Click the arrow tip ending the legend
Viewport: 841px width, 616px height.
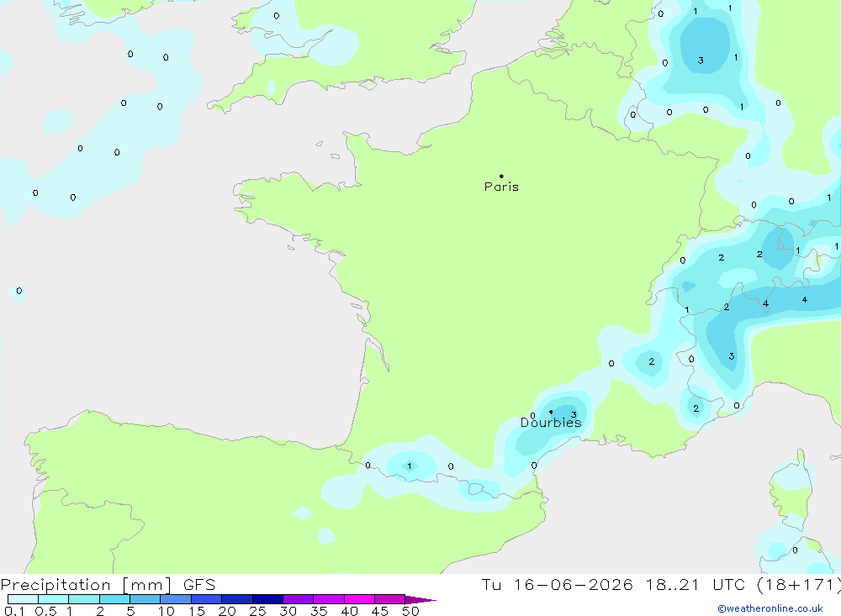click(420, 600)
